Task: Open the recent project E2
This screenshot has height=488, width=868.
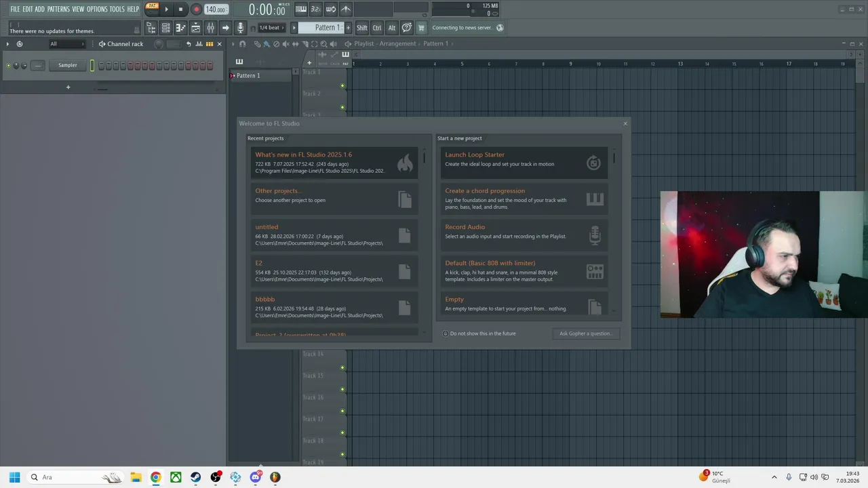Action: click(x=334, y=271)
